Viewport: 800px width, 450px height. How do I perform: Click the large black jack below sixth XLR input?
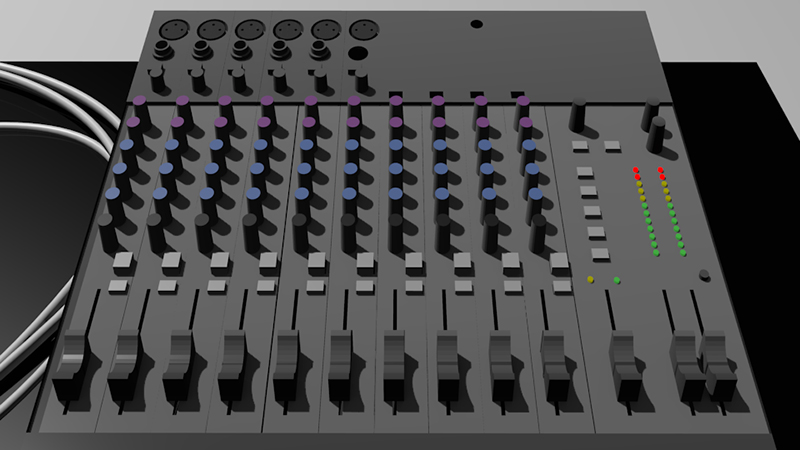click(358, 53)
